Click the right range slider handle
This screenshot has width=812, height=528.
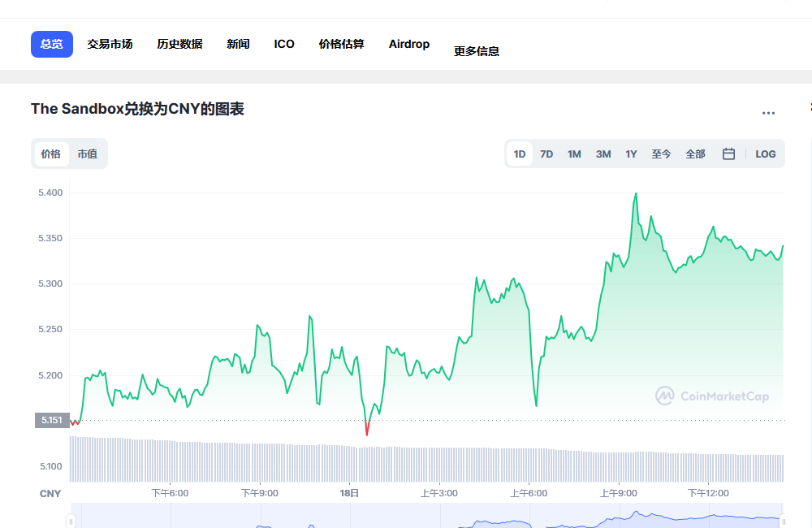[x=783, y=521]
